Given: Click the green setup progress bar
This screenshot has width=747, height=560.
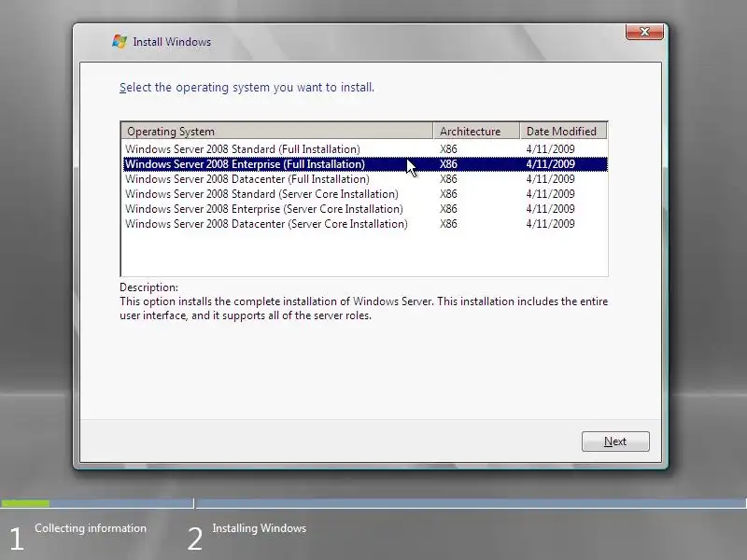Looking at the screenshot, I should (25, 503).
